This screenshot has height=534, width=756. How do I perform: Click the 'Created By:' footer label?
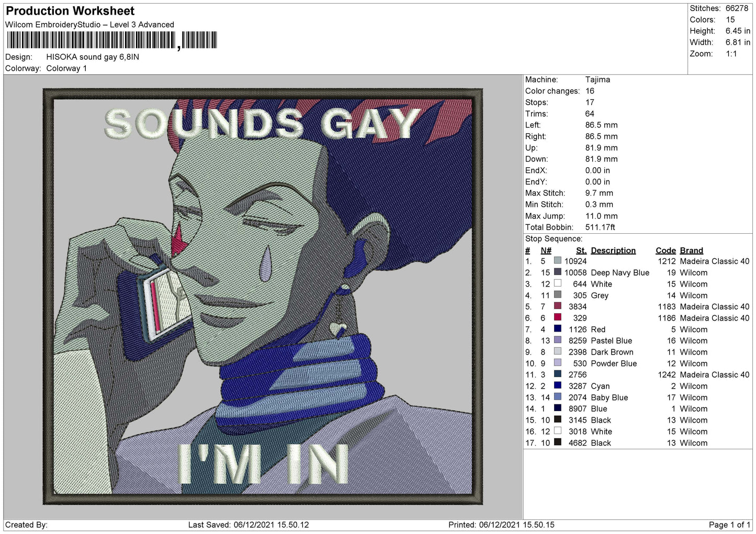26,525
